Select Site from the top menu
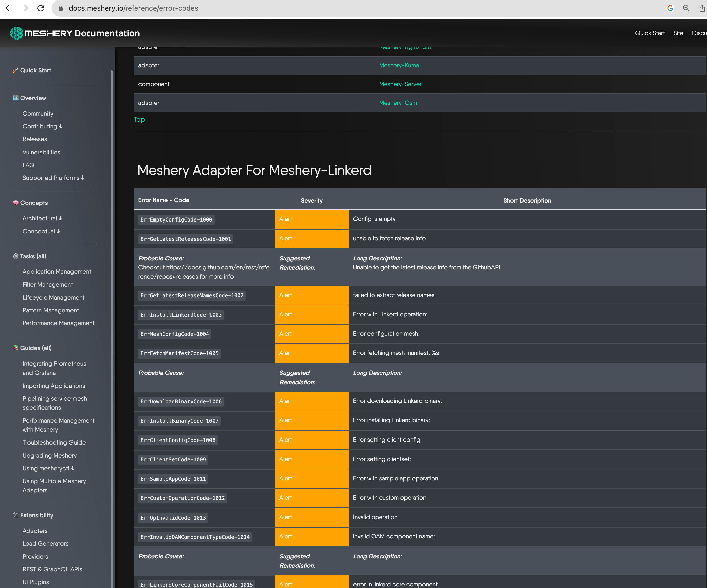The image size is (707, 588). tap(678, 33)
